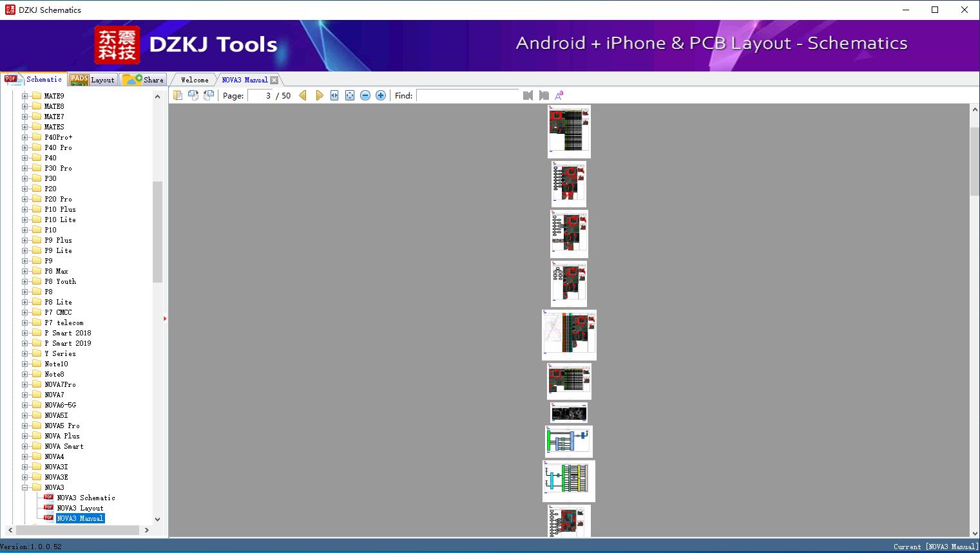Toggle match case search option
980x553 pixels.
click(559, 95)
